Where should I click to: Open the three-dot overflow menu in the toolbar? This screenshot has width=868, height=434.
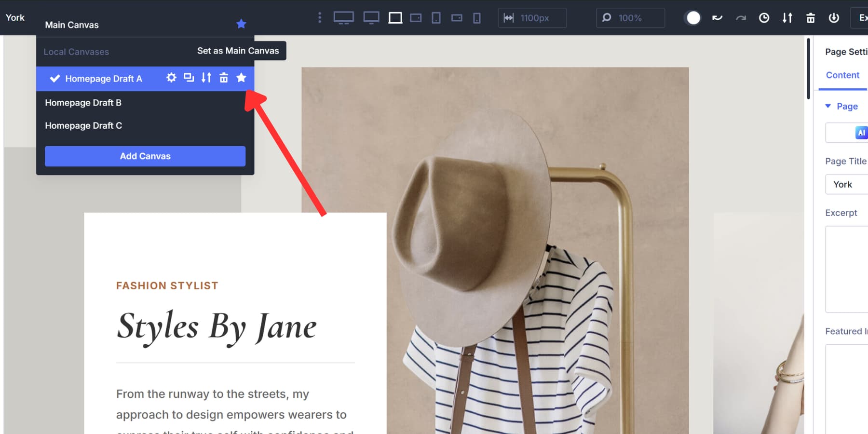pos(319,17)
